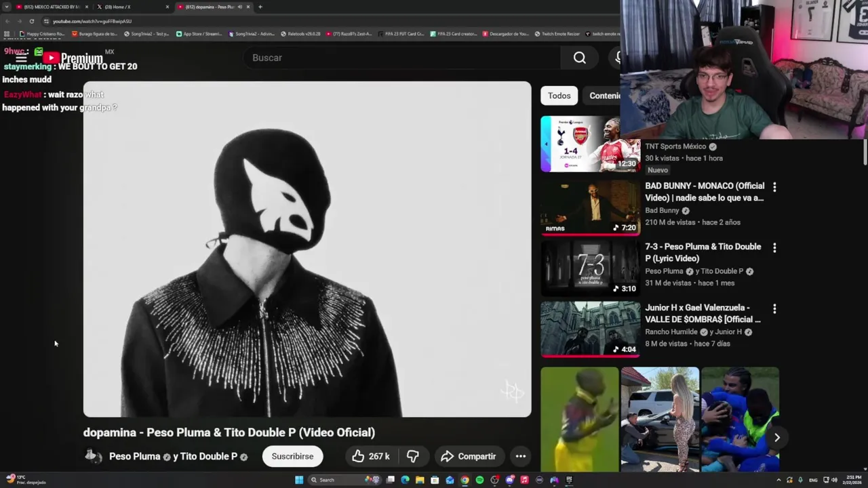Open Chrome from the taskbar
868x488 pixels.
(465, 480)
